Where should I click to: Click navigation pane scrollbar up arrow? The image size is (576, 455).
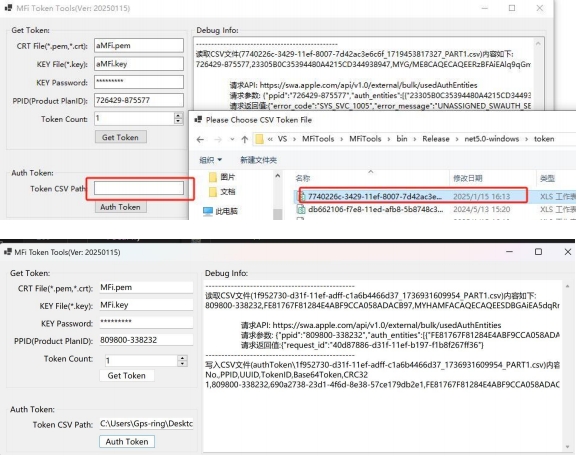coord(278,176)
